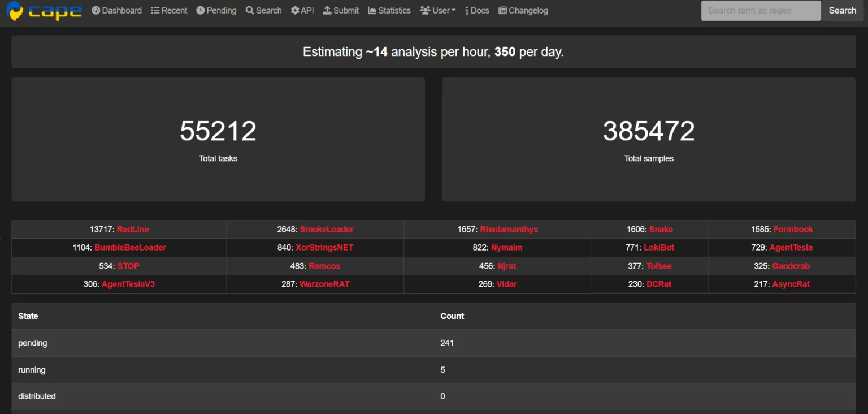Viewport: 868px width, 414px height.
Task: Select the Dashboard gauge icon
Action: [96, 10]
